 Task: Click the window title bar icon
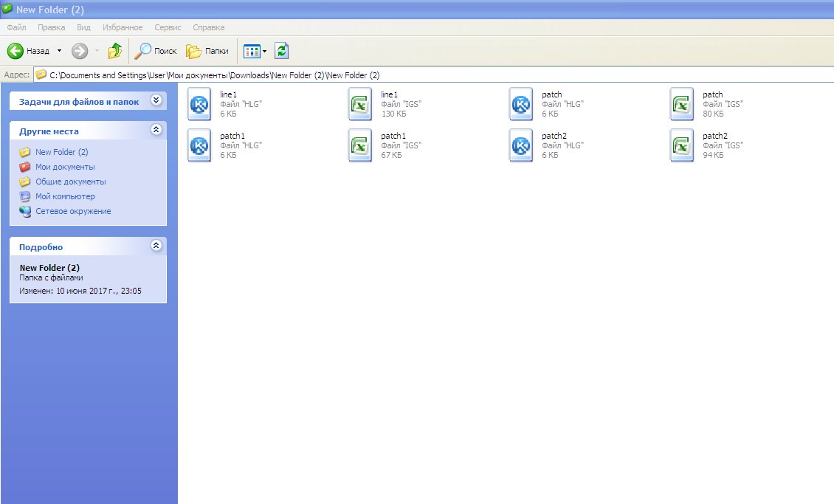pyautogui.click(x=7, y=9)
